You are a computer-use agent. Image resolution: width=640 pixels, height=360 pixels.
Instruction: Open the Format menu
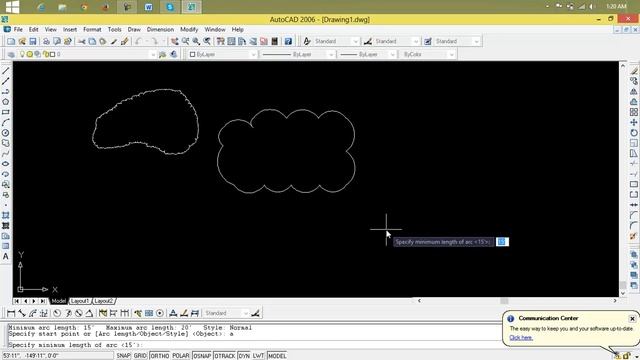[92, 29]
